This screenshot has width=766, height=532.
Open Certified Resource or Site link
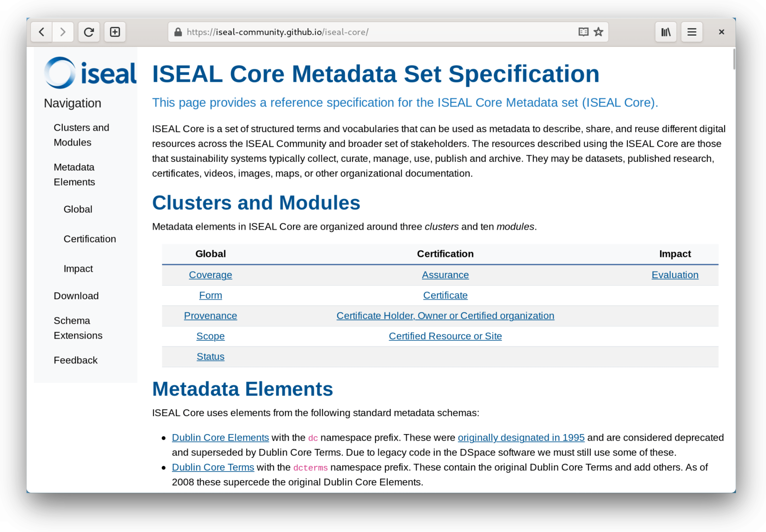pos(445,336)
